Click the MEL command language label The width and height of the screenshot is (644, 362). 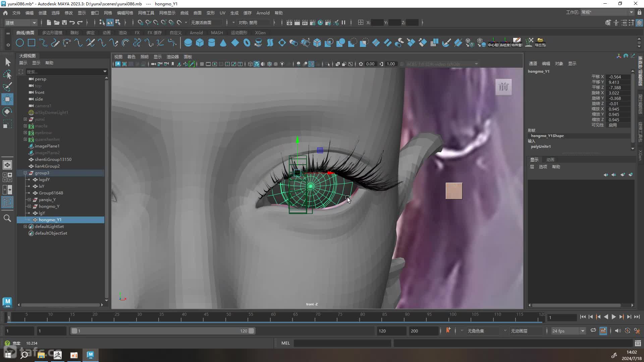tap(285, 343)
